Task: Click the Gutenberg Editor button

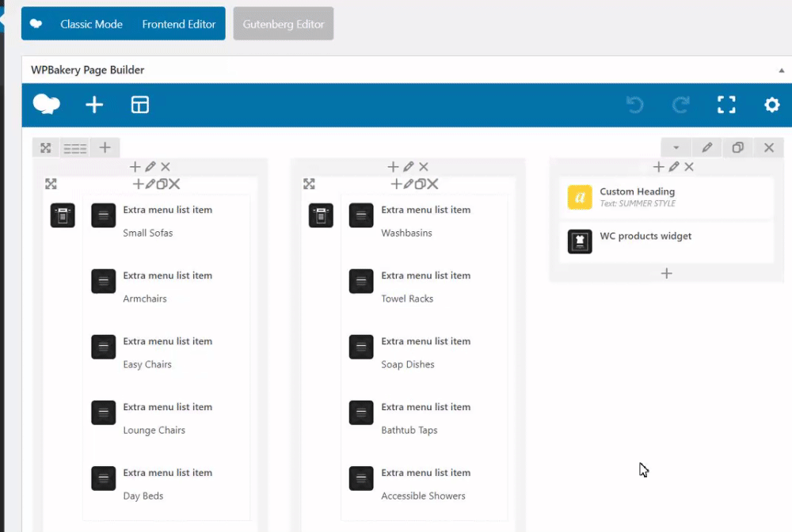Action: click(284, 24)
